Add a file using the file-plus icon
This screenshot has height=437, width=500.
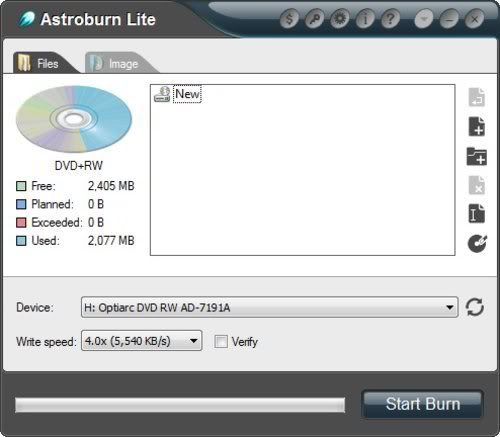click(x=477, y=126)
